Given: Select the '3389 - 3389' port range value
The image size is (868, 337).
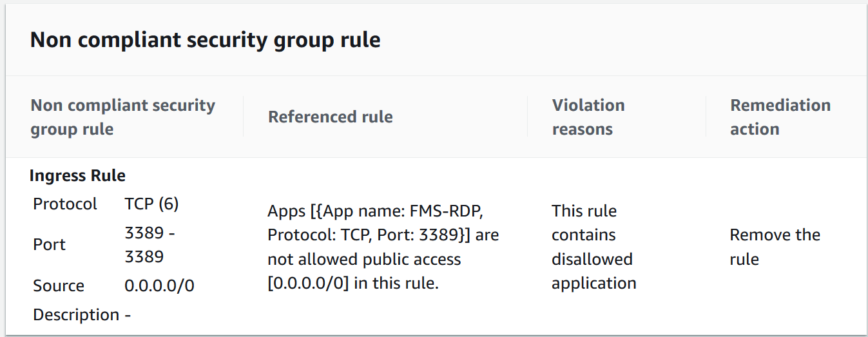Looking at the screenshot, I should [x=149, y=245].
